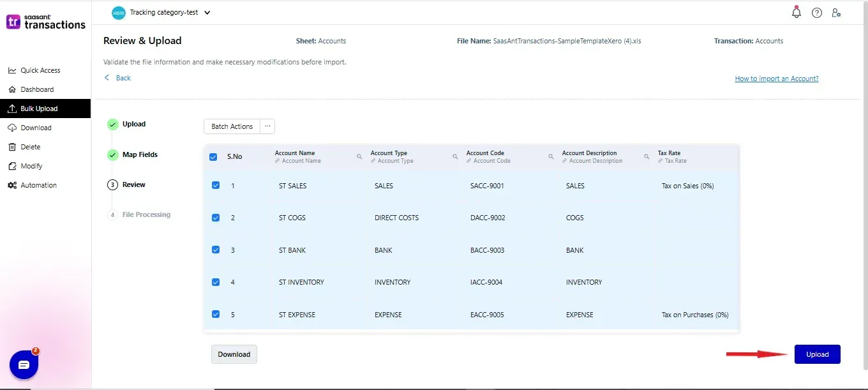
Task: Open Quick Access in the sidebar
Action: tap(45, 70)
